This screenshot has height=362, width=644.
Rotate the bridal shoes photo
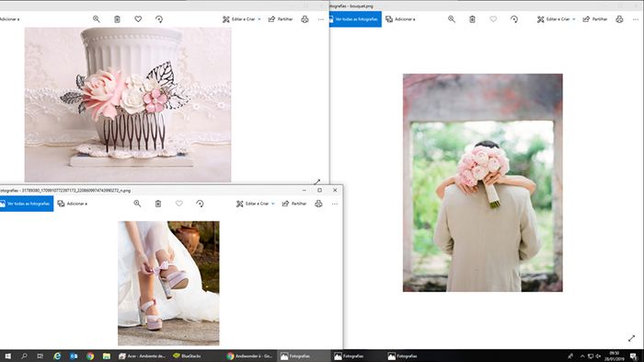pyautogui.click(x=200, y=204)
